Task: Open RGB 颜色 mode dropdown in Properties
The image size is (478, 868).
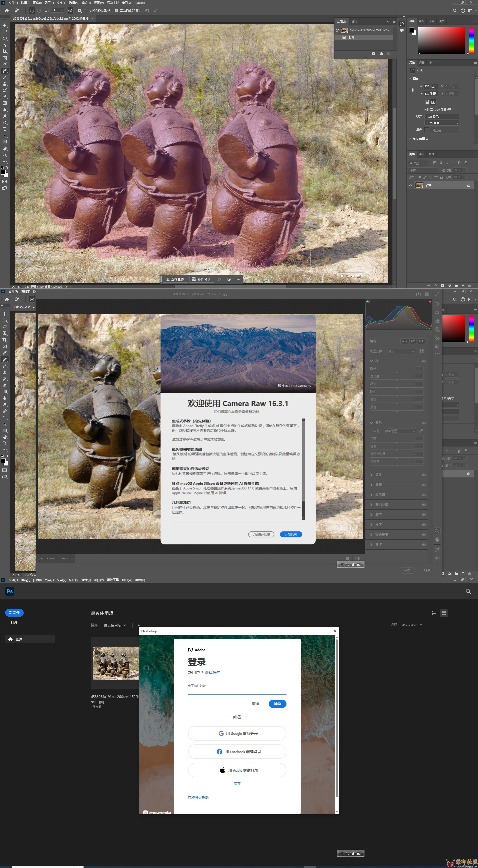Action: (442, 116)
